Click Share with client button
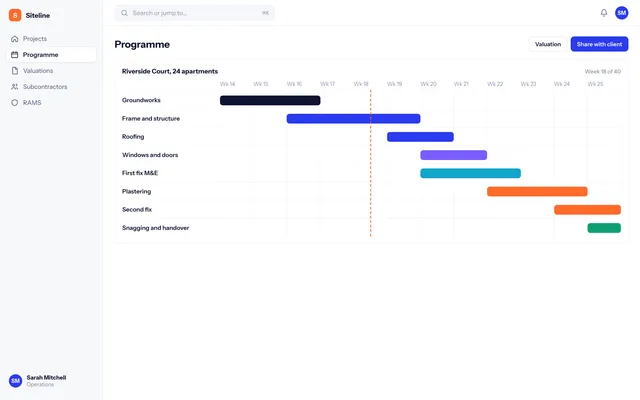The height and width of the screenshot is (400, 640). coord(599,44)
